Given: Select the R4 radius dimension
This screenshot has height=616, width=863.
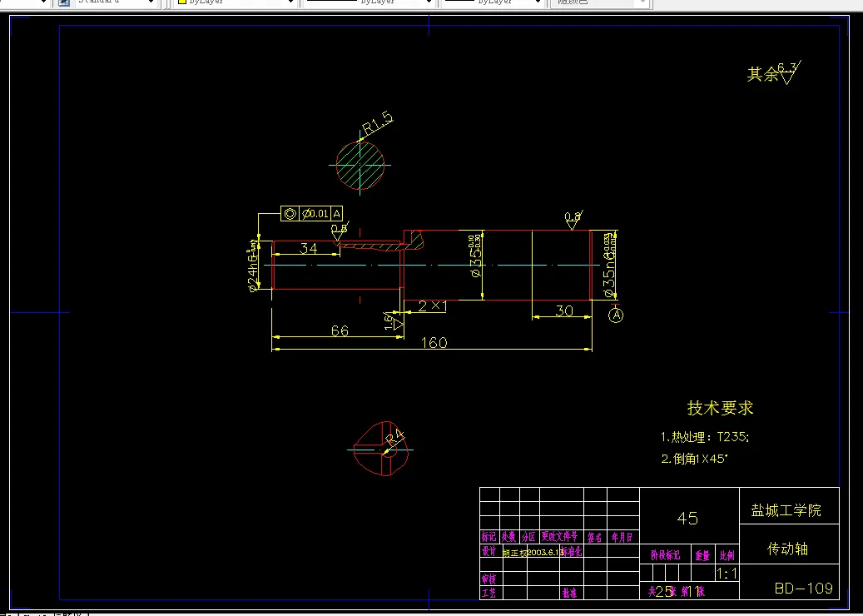Looking at the screenshot, I should click(x=394, y=439).
